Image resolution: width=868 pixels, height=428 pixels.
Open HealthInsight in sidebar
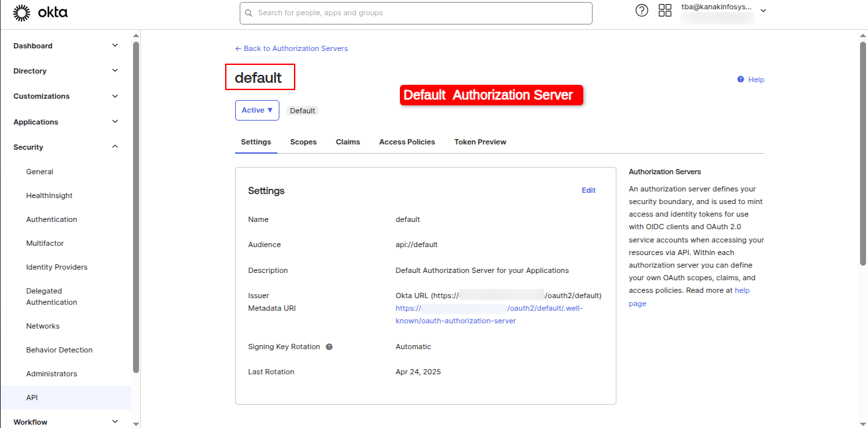[50, 195]
